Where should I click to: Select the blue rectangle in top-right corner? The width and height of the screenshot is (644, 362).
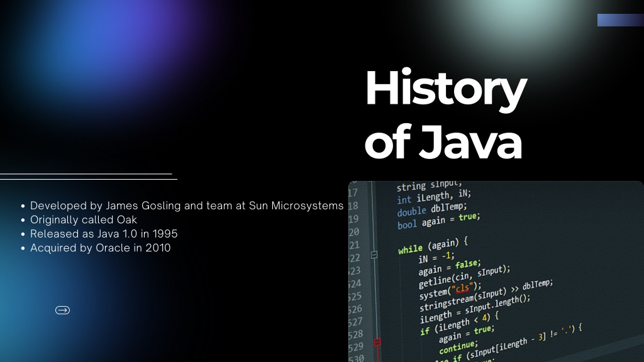pos(619,20)
